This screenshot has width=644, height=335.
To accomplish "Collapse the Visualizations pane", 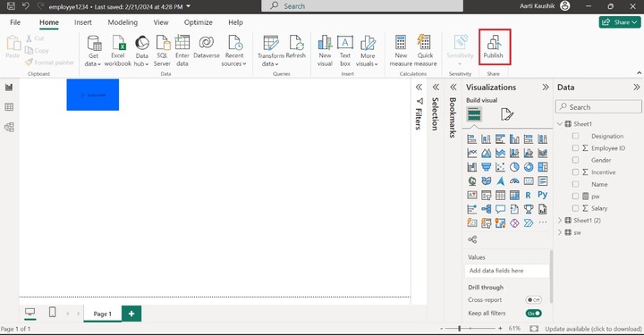I will pos(546,87).
